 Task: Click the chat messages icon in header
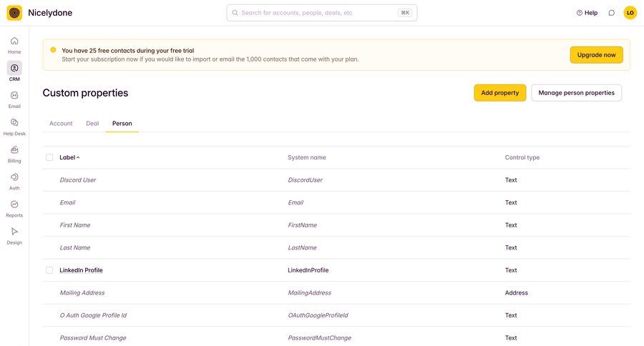coord(611,13)
